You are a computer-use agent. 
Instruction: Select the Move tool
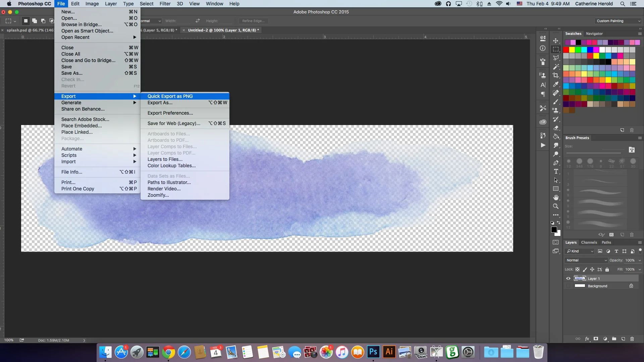point(556,41)
